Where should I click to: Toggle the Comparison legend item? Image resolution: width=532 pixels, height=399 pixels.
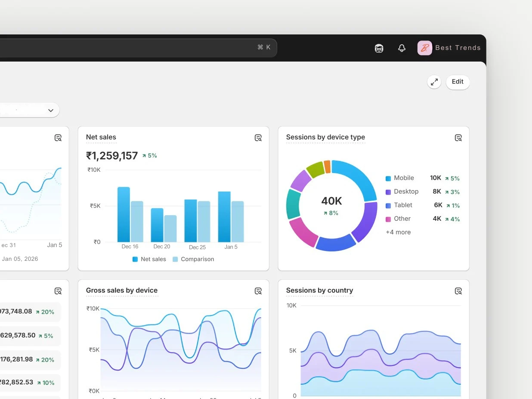click(193, 259)
